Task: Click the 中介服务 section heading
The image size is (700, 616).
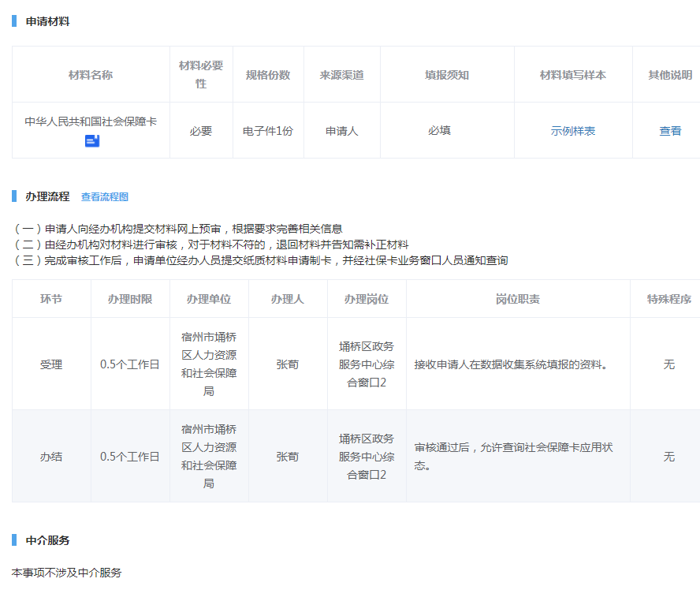Action: coord(47,540)
